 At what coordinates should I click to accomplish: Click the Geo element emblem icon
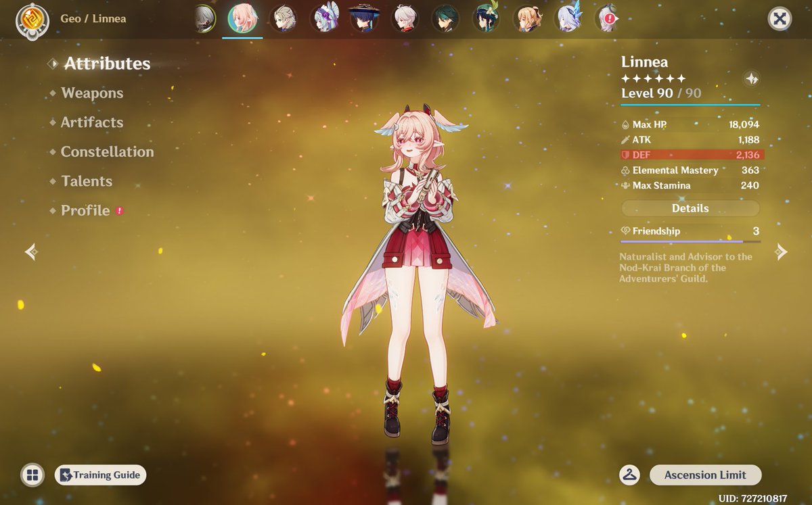(x=32, y=20)
